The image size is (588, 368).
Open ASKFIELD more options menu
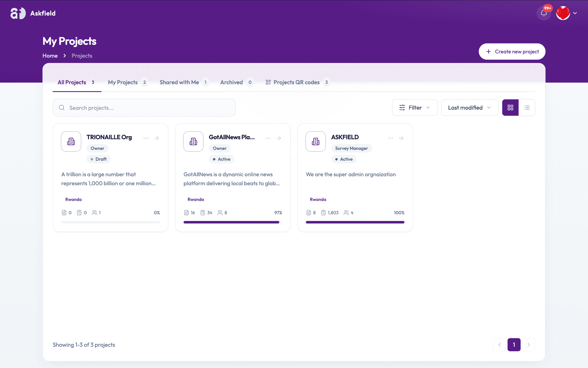coord(390,138)
